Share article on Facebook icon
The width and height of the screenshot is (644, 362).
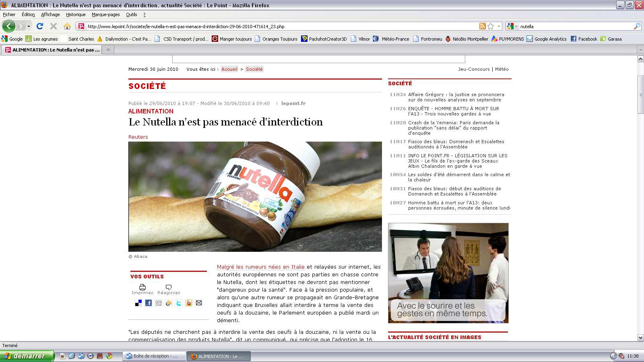[149, 303]
